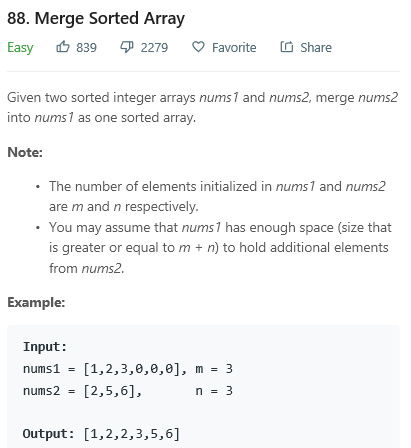
Task: Select the 2279 dislikes count
Action: point(154,48)
